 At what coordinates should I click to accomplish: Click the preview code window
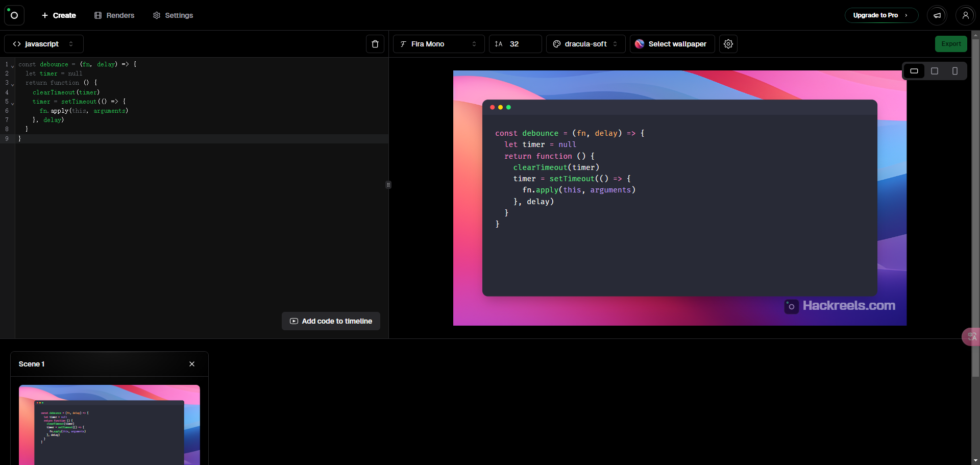(x=679, y=198)
